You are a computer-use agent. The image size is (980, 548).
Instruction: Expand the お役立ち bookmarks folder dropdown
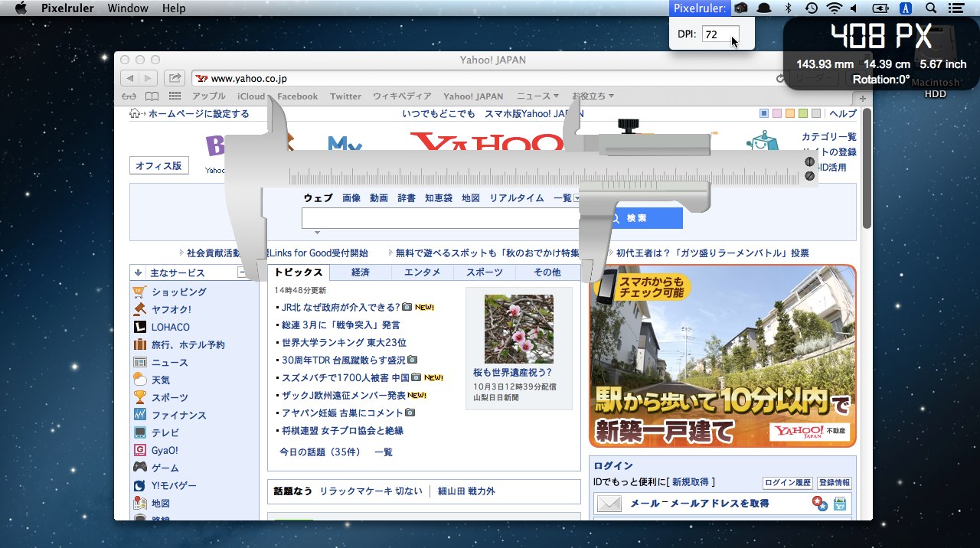click(593, 96)
